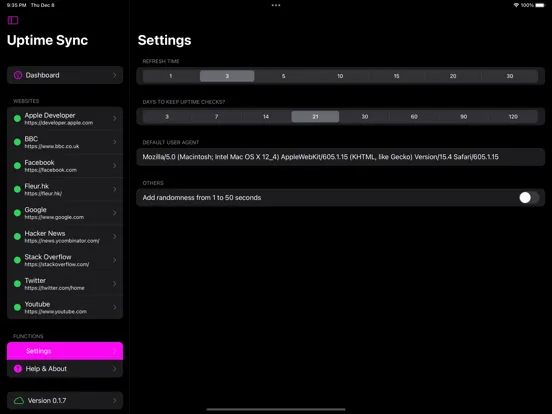Click chevron on Apple Developer row
The width and height of the screenshot is (552, 414).
(x=114, y=119)
